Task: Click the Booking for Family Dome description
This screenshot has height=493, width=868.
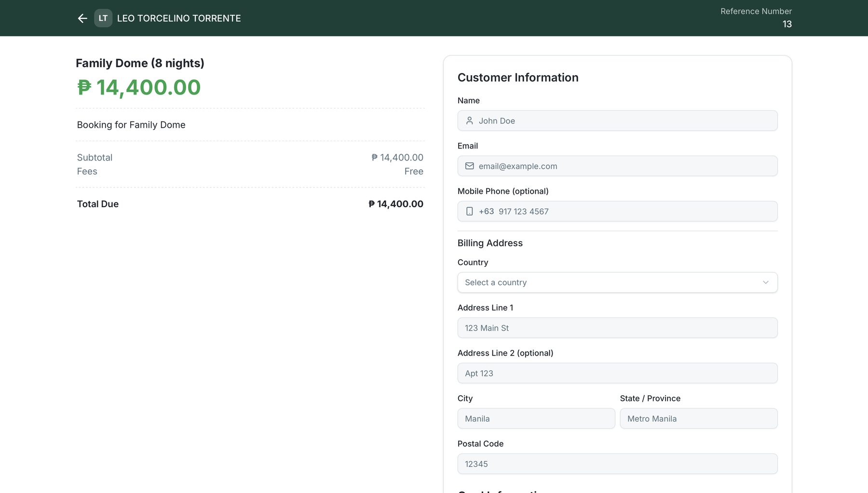Action: tap(131, 125)
